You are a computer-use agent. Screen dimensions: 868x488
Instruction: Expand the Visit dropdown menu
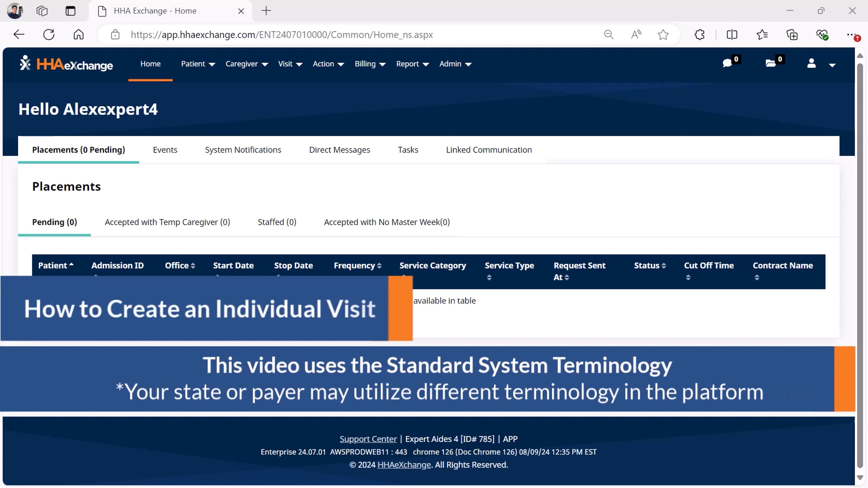coord(290,64)
